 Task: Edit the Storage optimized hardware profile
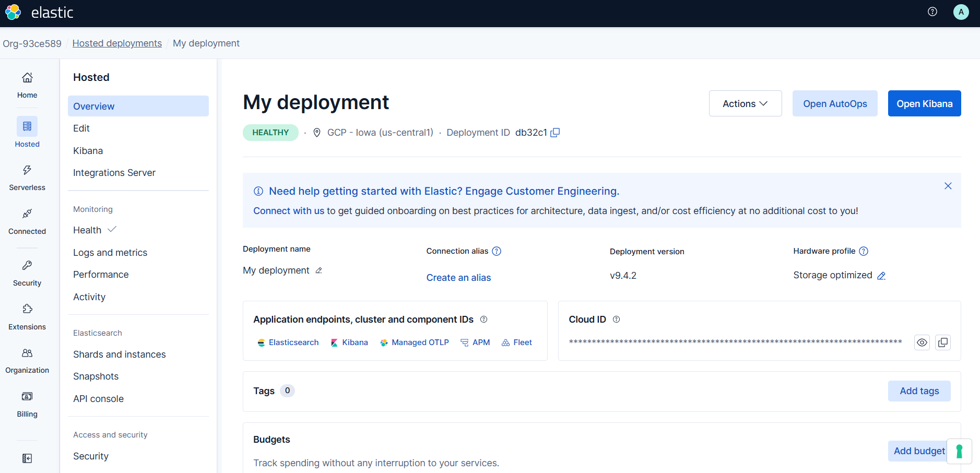(x=881, y=276)
